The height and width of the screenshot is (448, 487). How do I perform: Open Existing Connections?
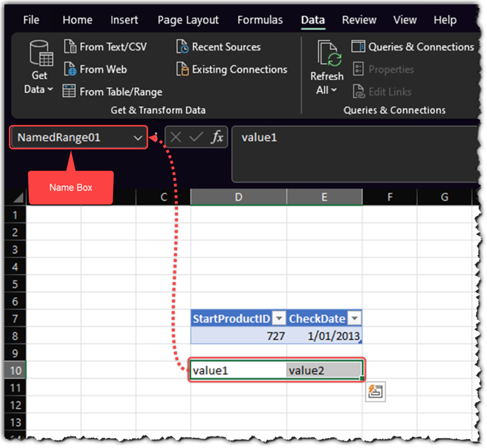(232, 69)
